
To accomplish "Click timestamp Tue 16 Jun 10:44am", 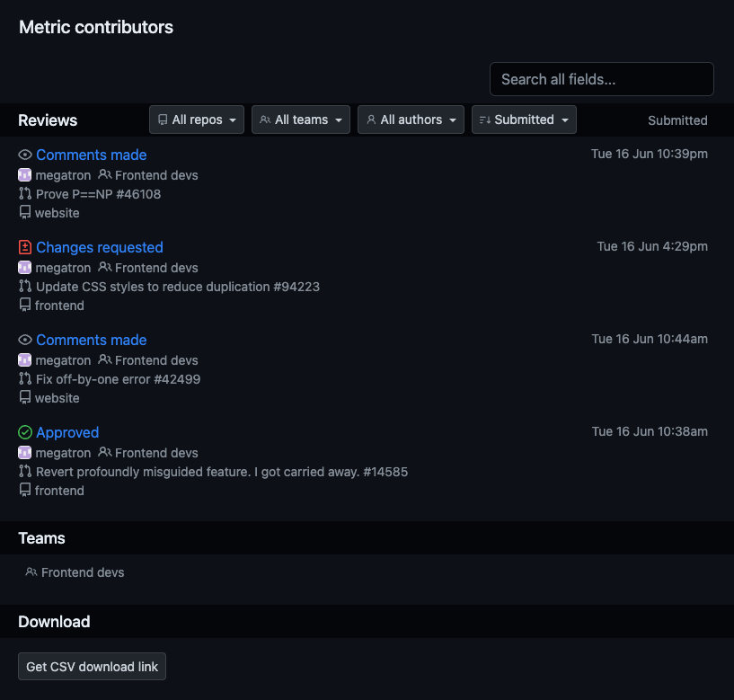I will click(x=650, y=339).
